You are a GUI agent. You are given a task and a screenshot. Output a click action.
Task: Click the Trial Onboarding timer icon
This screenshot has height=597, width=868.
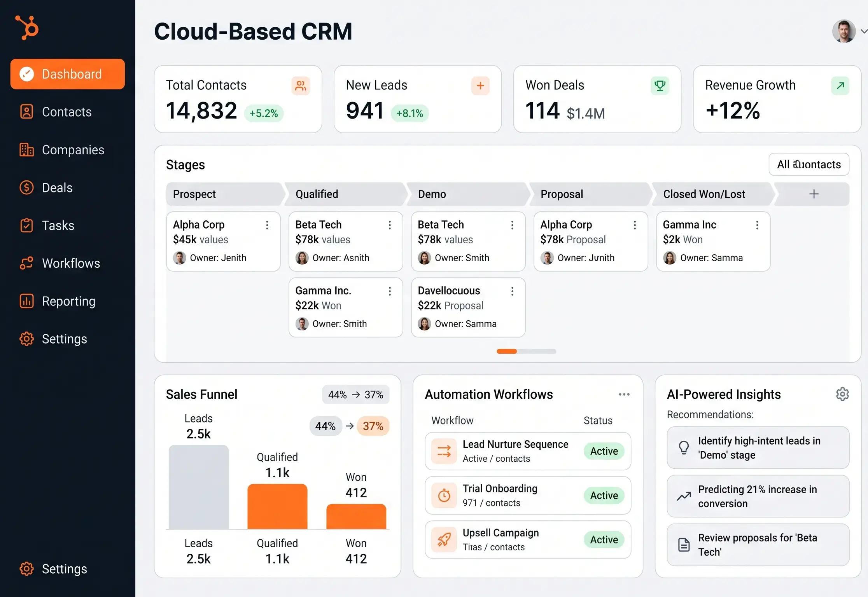click(444, 496)
